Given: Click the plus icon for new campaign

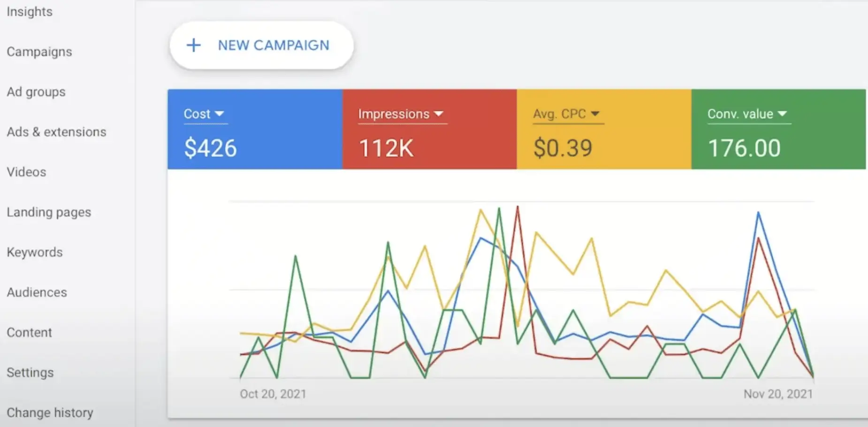Looking at the screenshot, I should click(x=193, y=46).
